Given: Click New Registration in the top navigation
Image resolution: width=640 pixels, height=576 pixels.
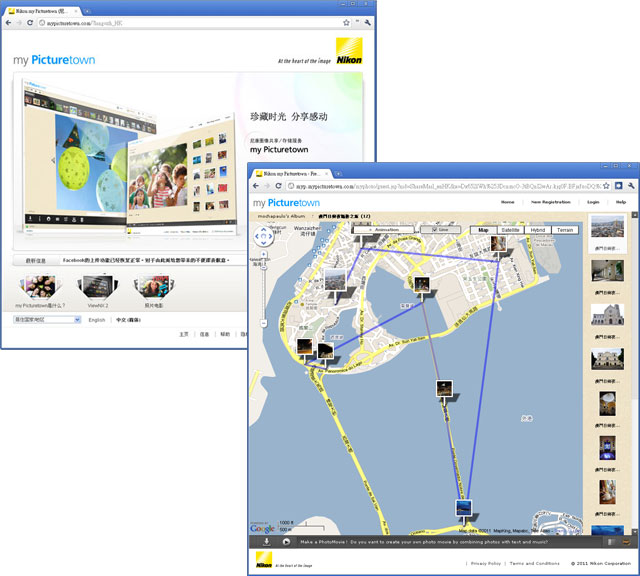Looking at the screenshot, I should click(551, 202).
